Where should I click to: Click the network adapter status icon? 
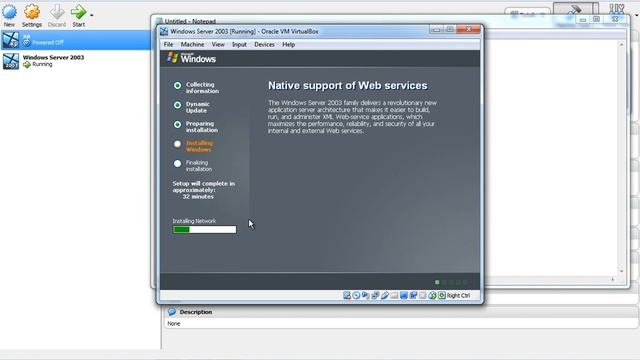pyautogui.click(x=375, y=295)
